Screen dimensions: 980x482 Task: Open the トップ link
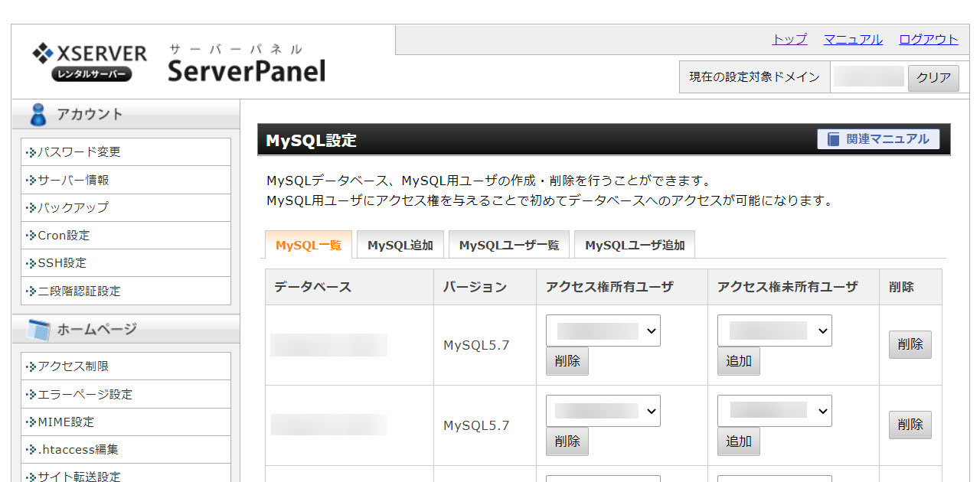click(789, 40)
